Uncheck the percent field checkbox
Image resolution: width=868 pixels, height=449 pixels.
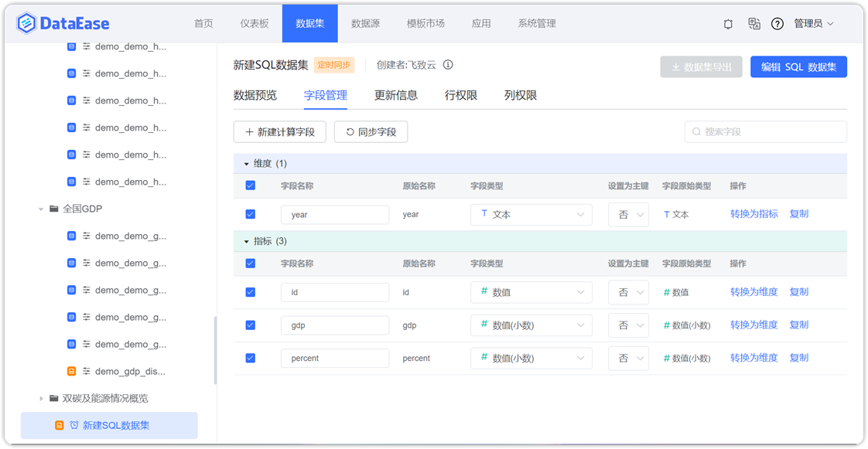click(250, 359)
